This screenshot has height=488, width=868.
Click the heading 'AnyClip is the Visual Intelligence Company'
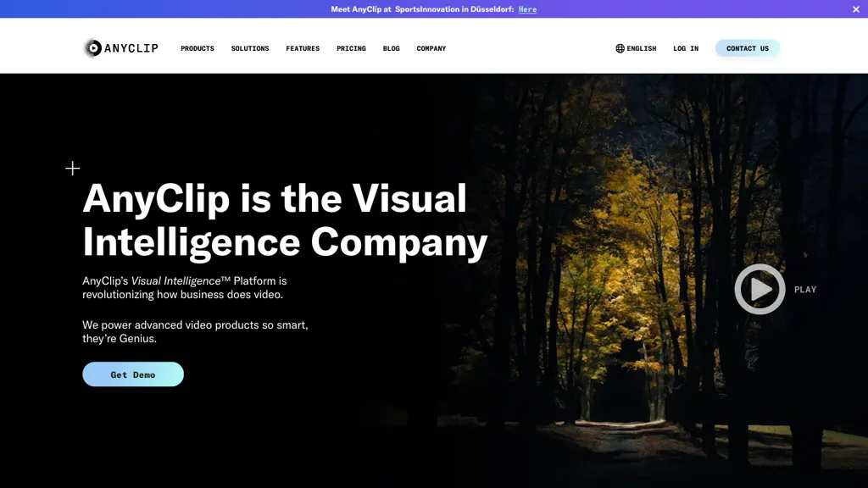click(x=285, y=220)
